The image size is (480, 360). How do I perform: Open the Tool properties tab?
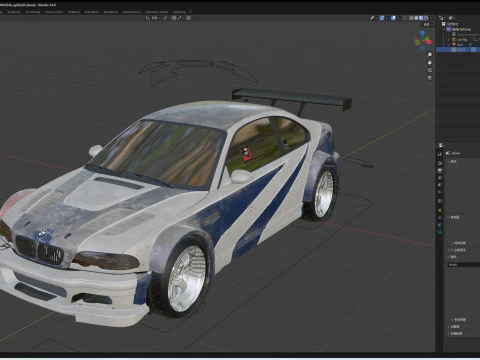click(x=440, y=154)
